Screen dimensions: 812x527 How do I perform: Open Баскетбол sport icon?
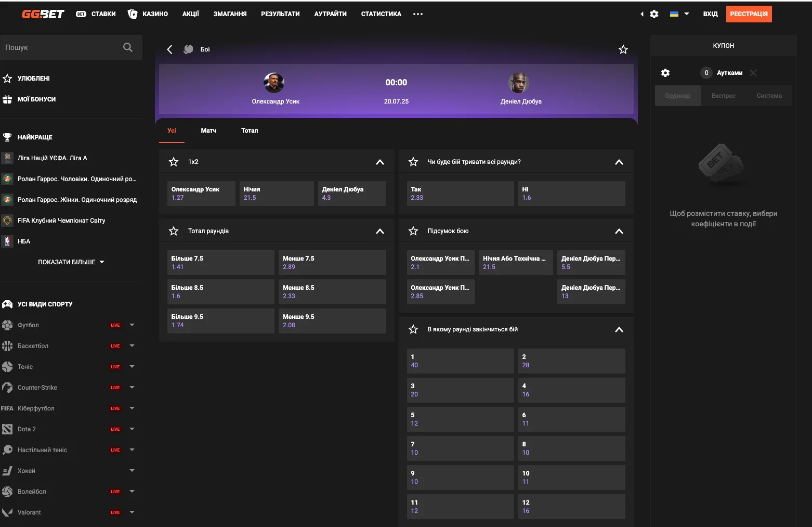pos(7,346)
